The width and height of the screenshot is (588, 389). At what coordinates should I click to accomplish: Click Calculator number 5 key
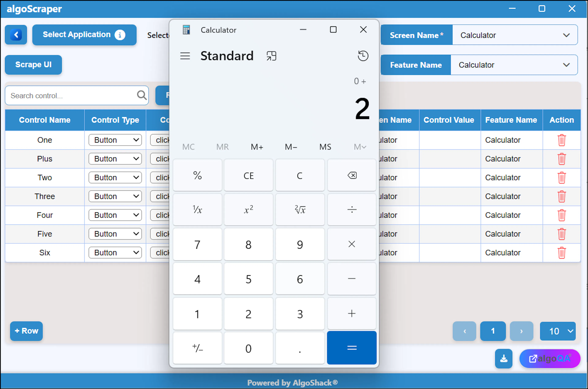click(x=249, y=279)
